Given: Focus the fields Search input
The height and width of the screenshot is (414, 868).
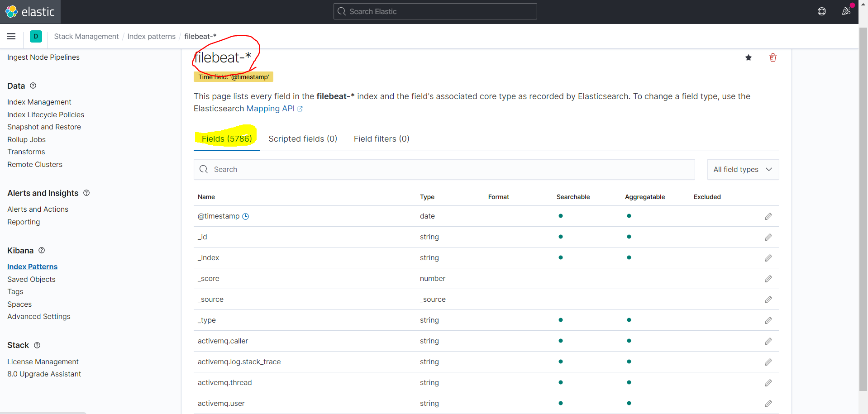Looking at the screenshot, I should click(444, 169).
